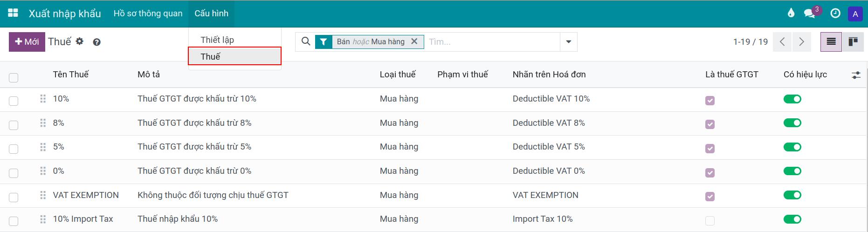This screenshot has width=868, height=232.
Task: Sort by Phạm vi thuế column
Action: tap(462, 75)
